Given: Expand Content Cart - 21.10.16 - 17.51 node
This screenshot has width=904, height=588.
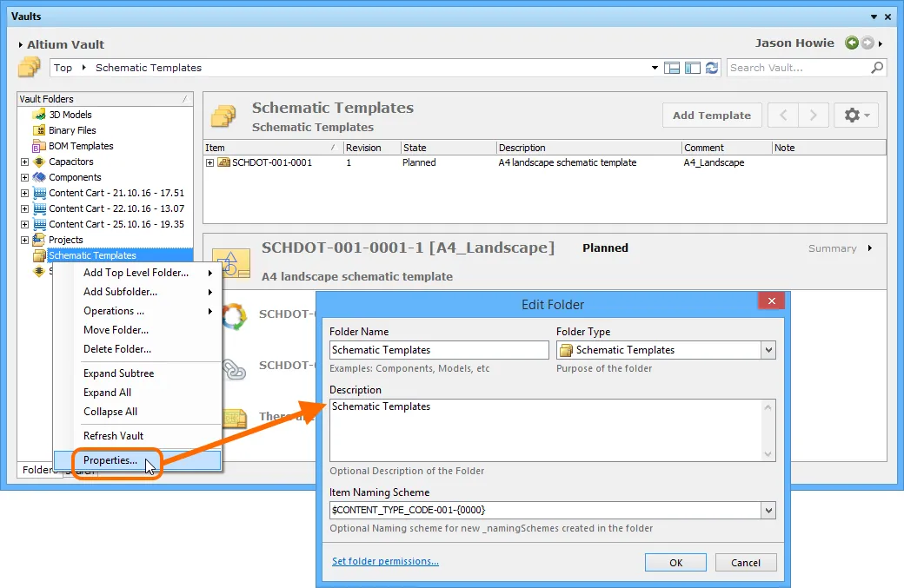Looking at the screenshot, I should [x=25, y=193].
